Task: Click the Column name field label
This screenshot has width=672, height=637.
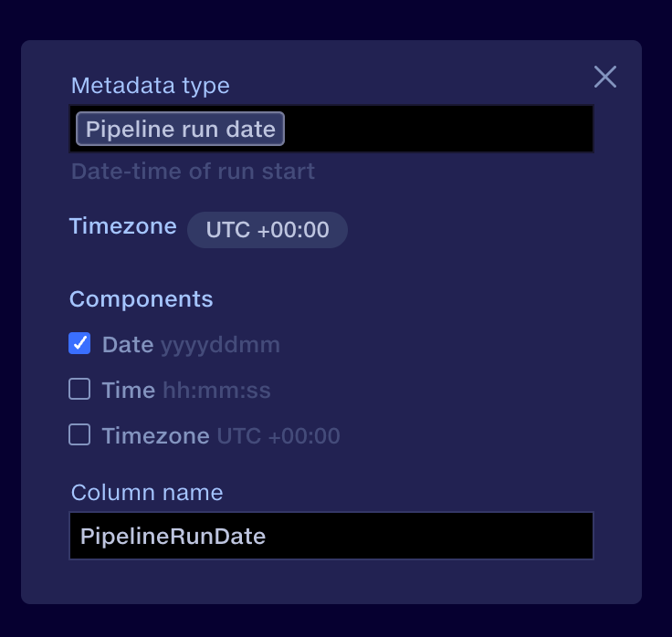Action: click(147, 493)
